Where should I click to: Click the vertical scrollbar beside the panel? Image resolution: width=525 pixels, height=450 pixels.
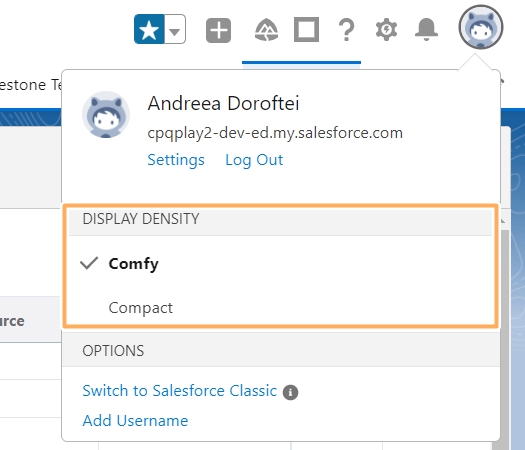click(504, 335)
